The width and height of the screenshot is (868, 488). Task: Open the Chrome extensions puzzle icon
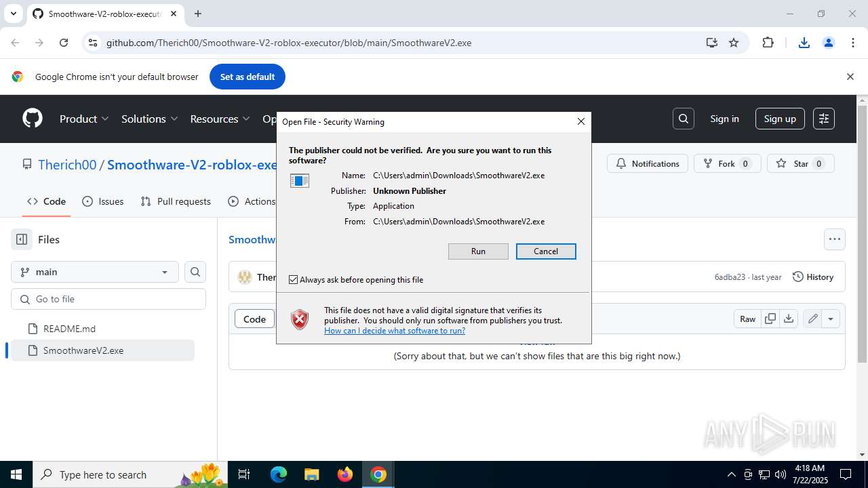click(768, 43)
